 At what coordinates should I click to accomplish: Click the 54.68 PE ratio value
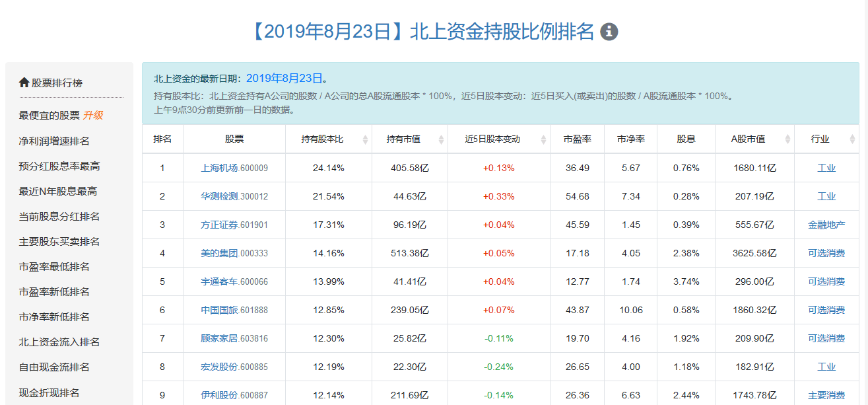(x=578, y=196)
